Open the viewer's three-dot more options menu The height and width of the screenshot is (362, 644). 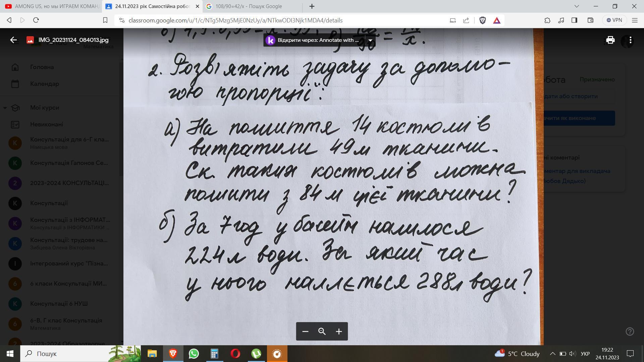[x=631, y=40]
